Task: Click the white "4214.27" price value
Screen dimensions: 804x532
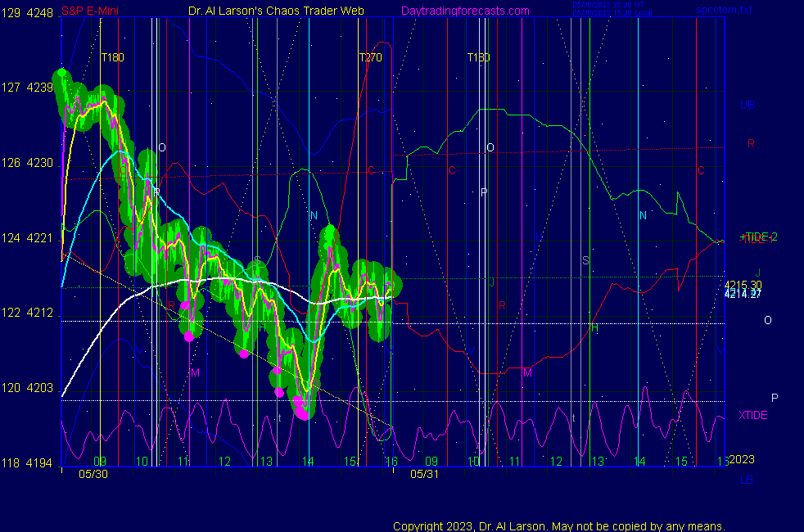Action: [743, 294]
